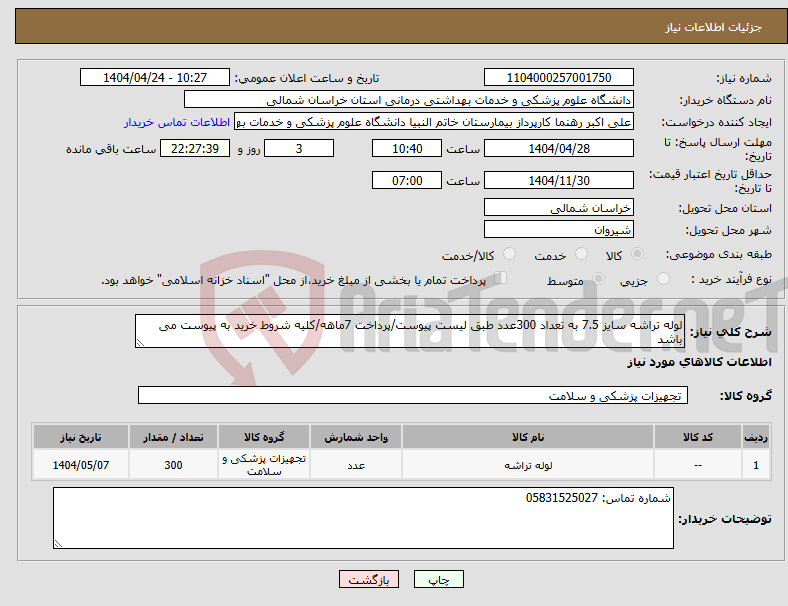The image size is (788, 606).
Task: Click the اطلاعات کالاهای مورد نیاز heading
Action: click(700, 362)
